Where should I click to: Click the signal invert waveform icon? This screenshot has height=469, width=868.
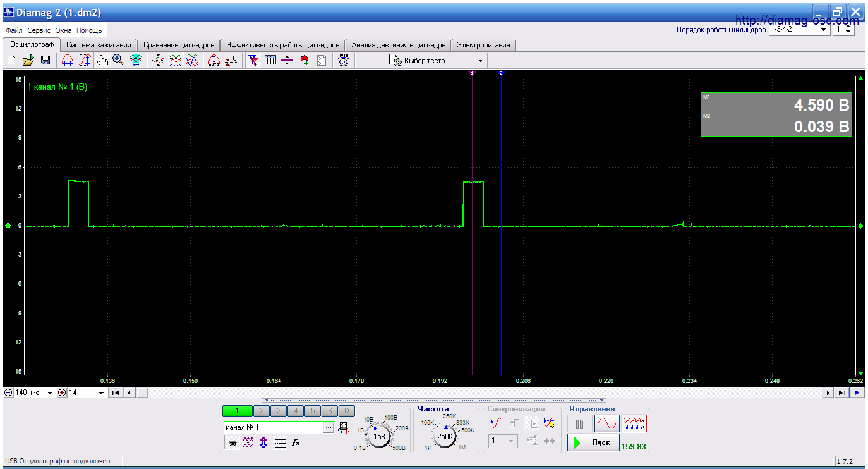click(248, 443)
